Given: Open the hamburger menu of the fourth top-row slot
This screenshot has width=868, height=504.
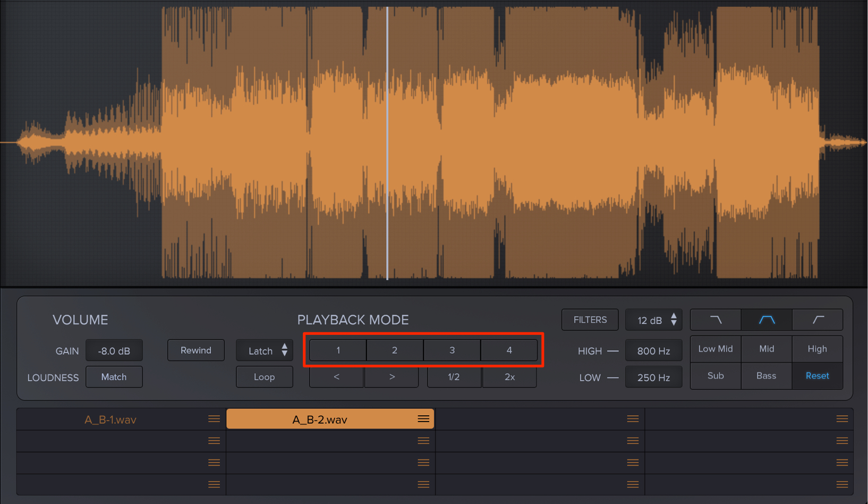Looking at the screenshot, I should [842, 419].
